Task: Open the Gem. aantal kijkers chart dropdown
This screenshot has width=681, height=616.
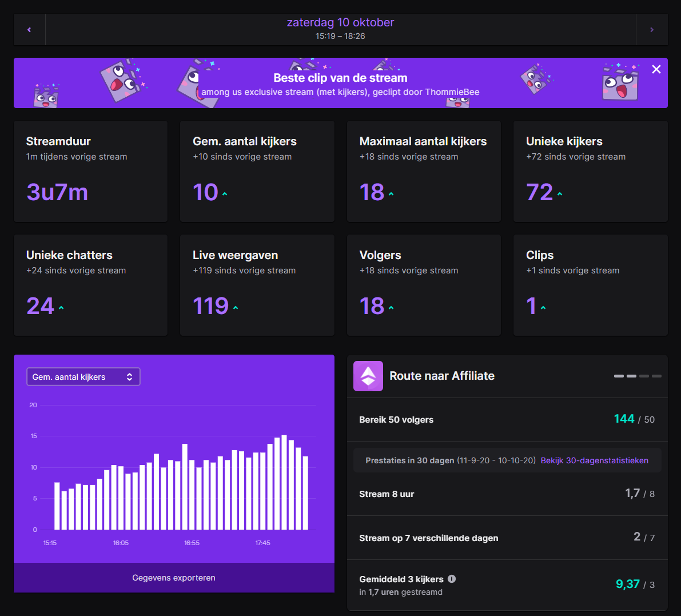Action: pos(83,377)
